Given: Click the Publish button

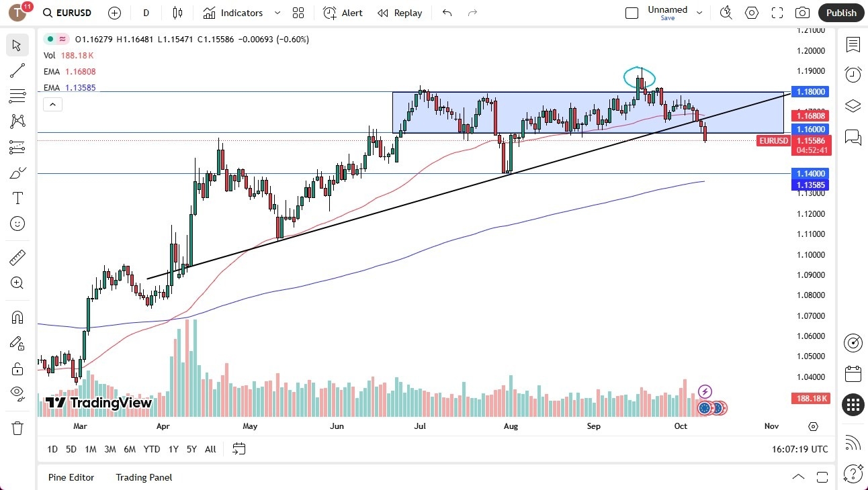Looking at the screenshot, I should (840, 13).
